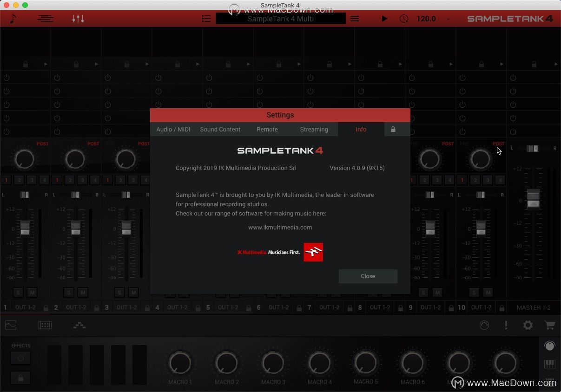This screenshot has height=392, width=561.
Task: Start playback with the play button
Action: [384, 19]
